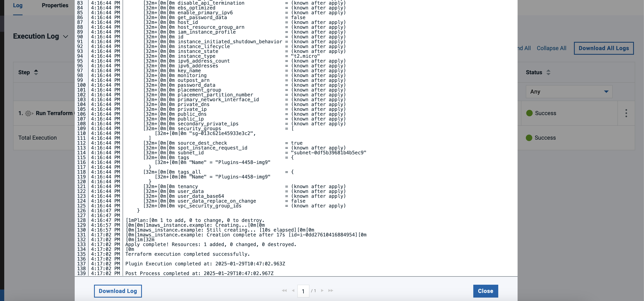The width and height of the screenshot is (644, 301).
Task: Go to previous log page
Action: [x=293, y=291]
